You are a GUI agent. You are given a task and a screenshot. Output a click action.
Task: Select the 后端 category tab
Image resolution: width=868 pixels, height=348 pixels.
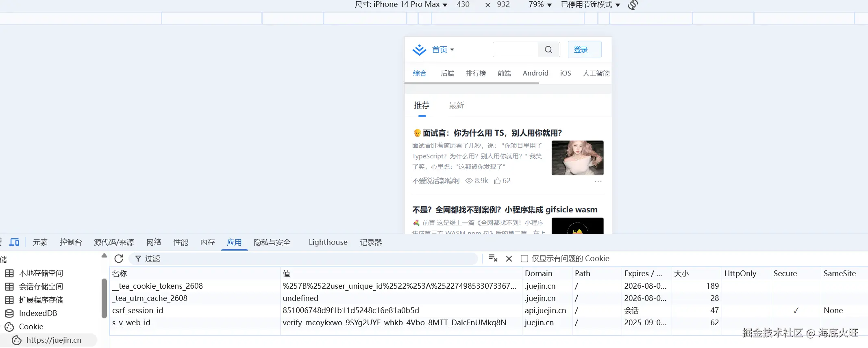coord(447,73)
